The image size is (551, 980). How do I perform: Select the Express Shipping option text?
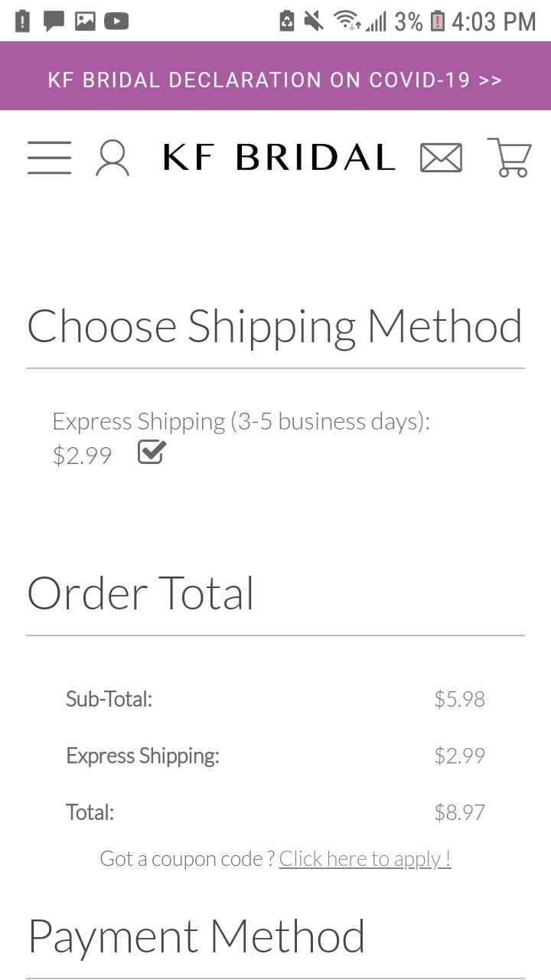pyautogui.click(x=241, y=421)
